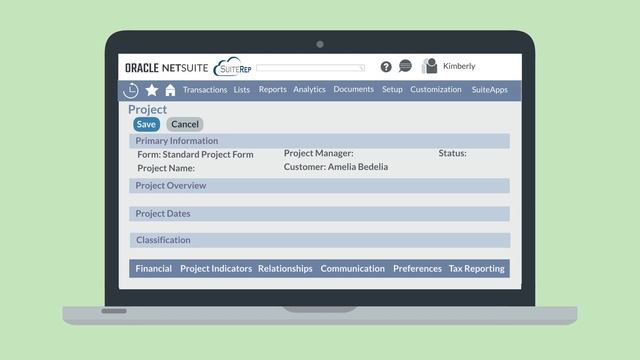Viewport: 640px width, 360px height.
Task: Open the feedback chat bubble icon
Action: (x=405, y=66)
